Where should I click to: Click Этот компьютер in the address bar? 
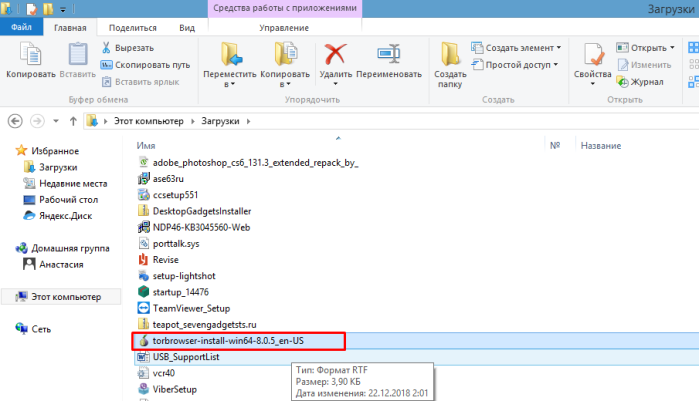click(x=149, y=121)
